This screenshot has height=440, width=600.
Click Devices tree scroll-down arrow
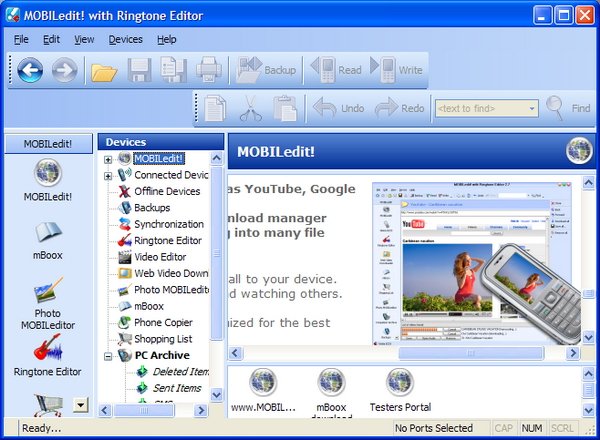click(217, 394)
